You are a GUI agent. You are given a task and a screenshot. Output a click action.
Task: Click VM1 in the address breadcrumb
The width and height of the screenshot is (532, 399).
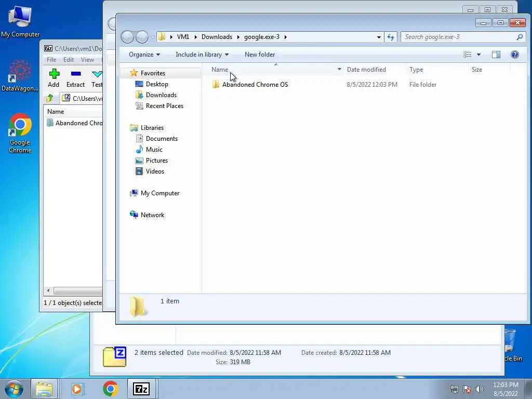(x=183, y=37)
